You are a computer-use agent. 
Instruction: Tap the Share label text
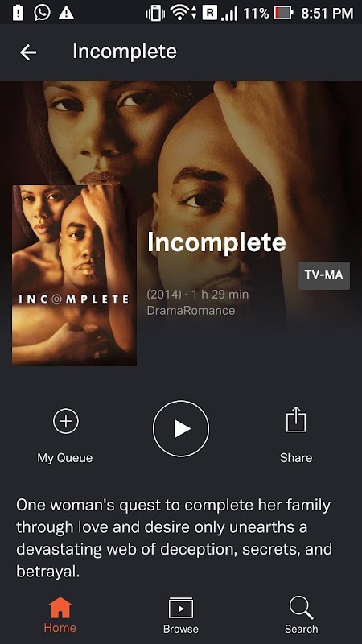click(x=296, y=458)
